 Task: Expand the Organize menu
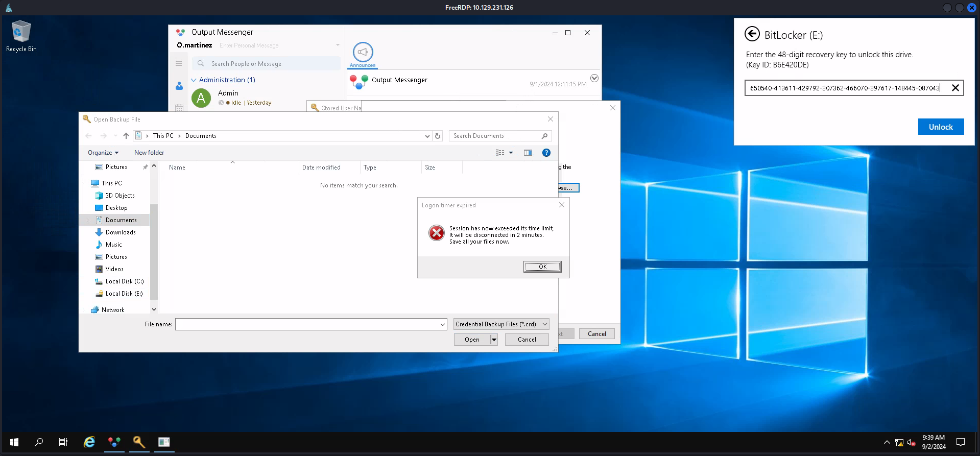coord(103,153)
